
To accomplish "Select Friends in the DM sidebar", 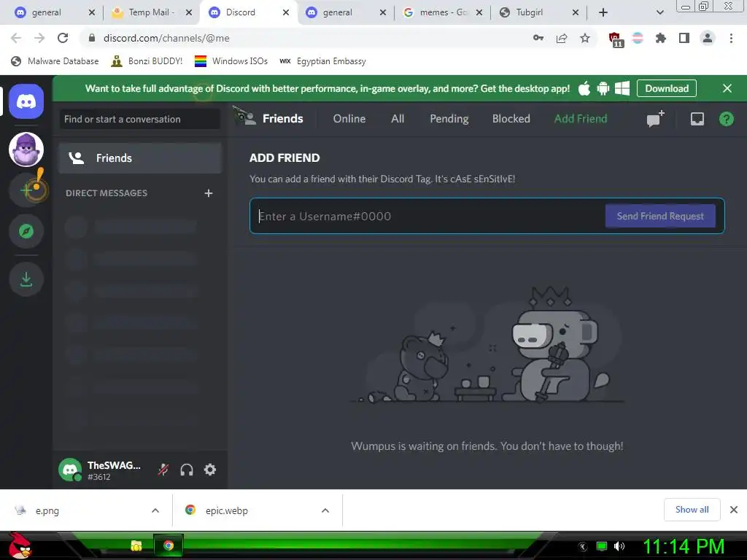I will 140,158.
